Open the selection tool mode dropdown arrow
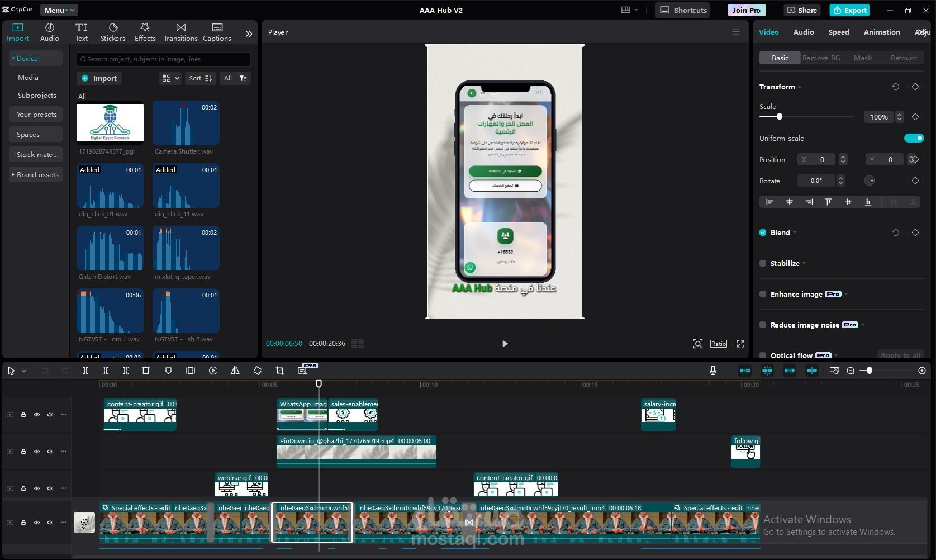The image size is (936, 560). click(x=23, y=371)
